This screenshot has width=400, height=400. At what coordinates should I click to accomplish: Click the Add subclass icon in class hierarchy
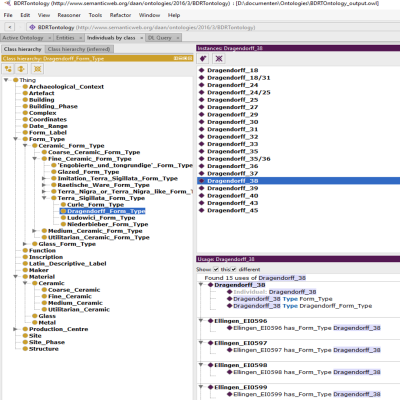pos(8,69)
